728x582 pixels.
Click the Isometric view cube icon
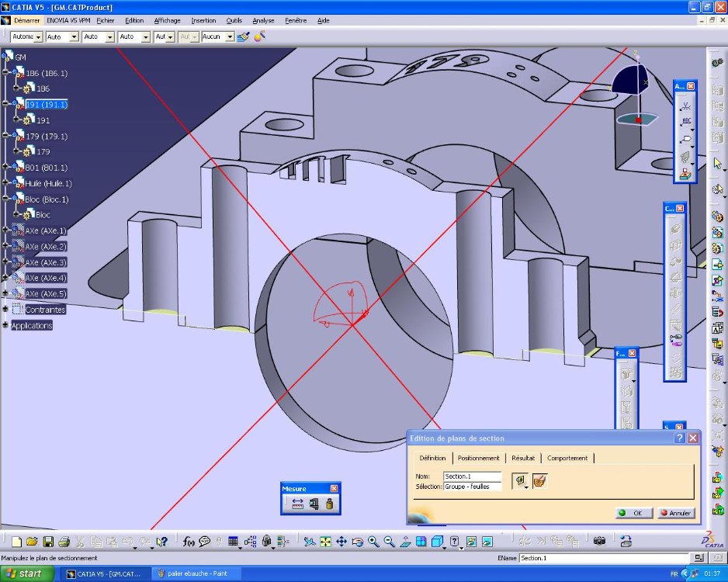437,542
